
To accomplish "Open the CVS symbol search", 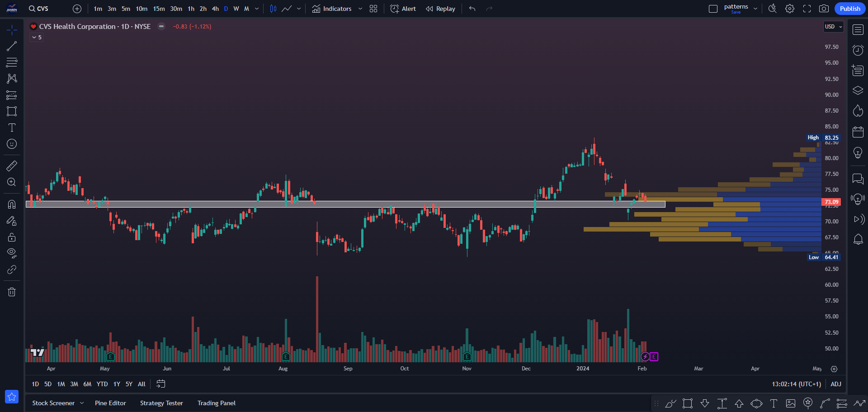I will pos(38,9).
